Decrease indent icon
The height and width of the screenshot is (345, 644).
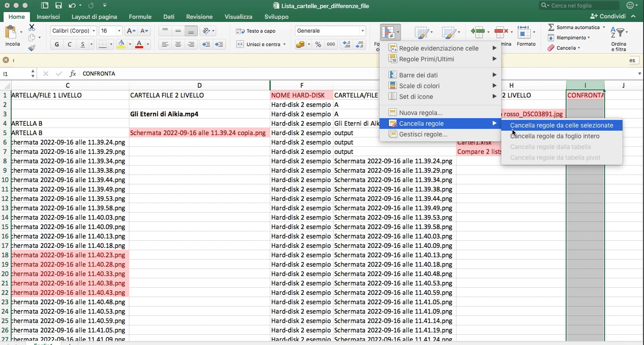(206, 44)
